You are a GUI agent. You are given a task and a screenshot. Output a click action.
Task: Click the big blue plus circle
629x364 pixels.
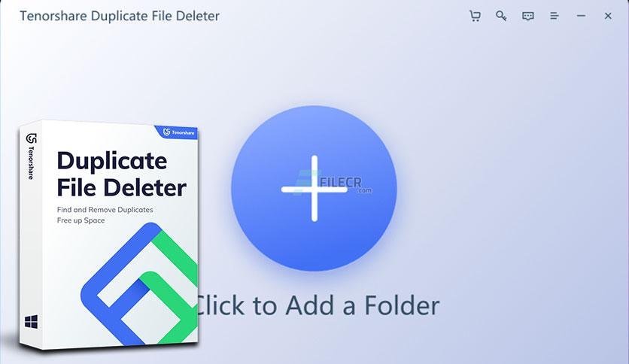[x=314, y=188]
